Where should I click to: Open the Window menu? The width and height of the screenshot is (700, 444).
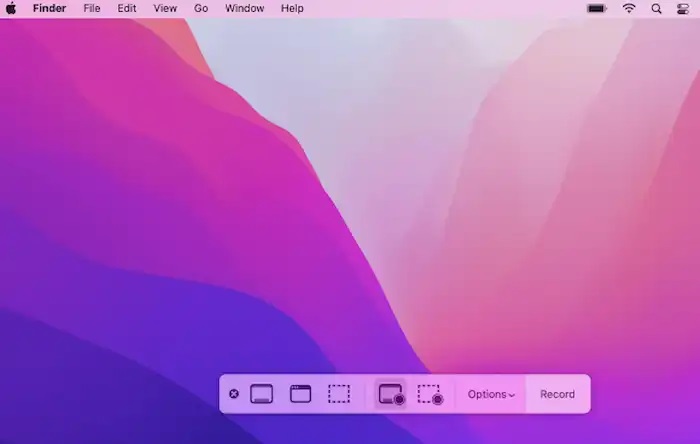pyautogui.click(x=244, y=8)
